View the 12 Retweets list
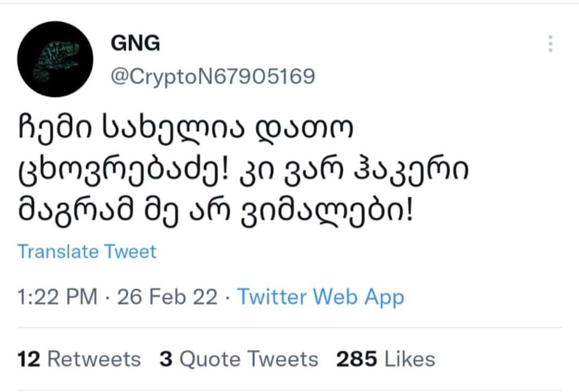The width and height of the screenshot is (579, 392). click(79, 359)
